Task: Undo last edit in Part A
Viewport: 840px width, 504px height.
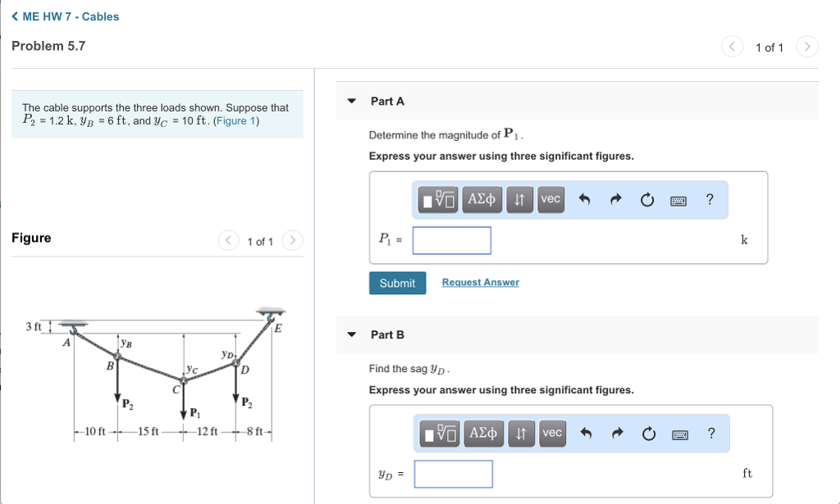Action: [x=585, y=199]
